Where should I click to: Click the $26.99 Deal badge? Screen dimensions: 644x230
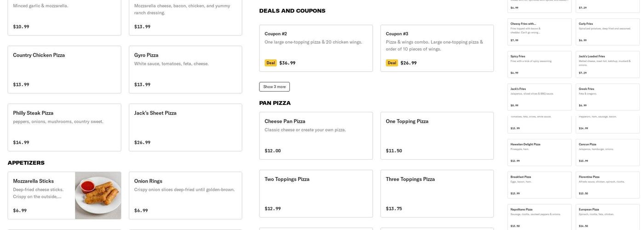click(392, 63)
